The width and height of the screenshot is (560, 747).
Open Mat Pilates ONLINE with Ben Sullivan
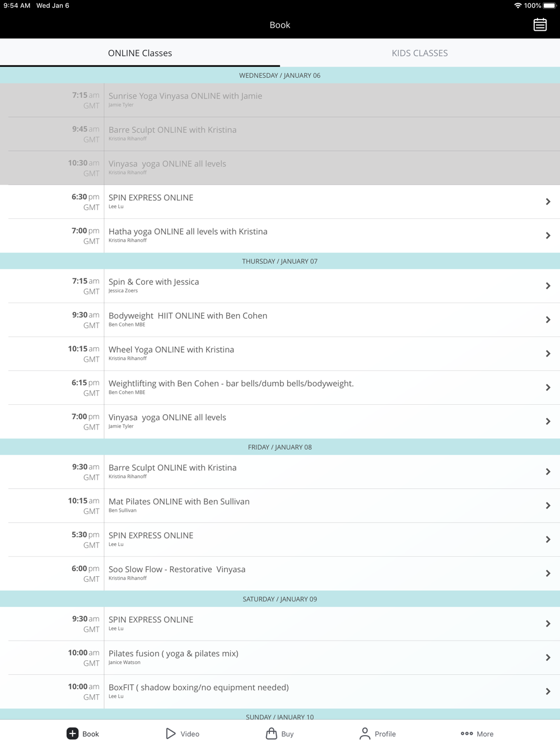pos(280,506)
